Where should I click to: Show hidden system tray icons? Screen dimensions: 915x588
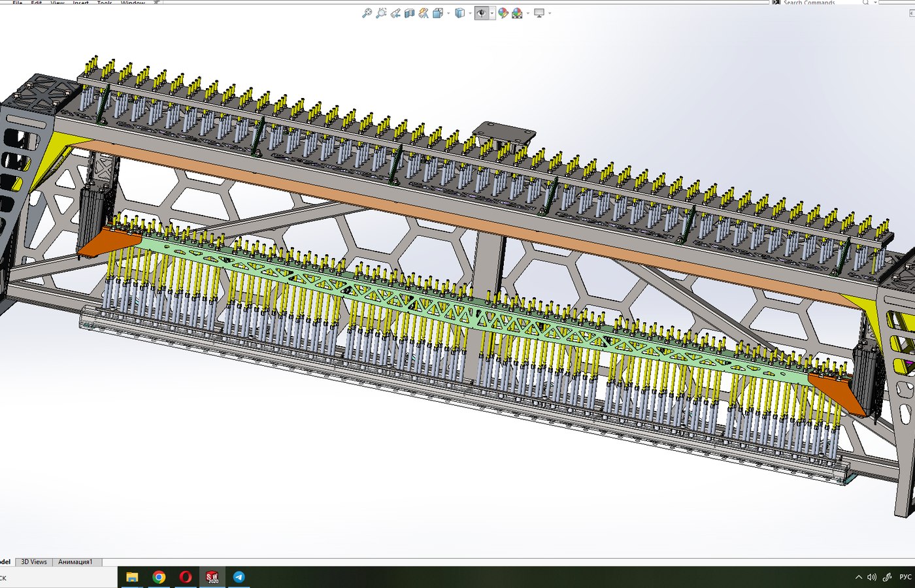[858, 578]
